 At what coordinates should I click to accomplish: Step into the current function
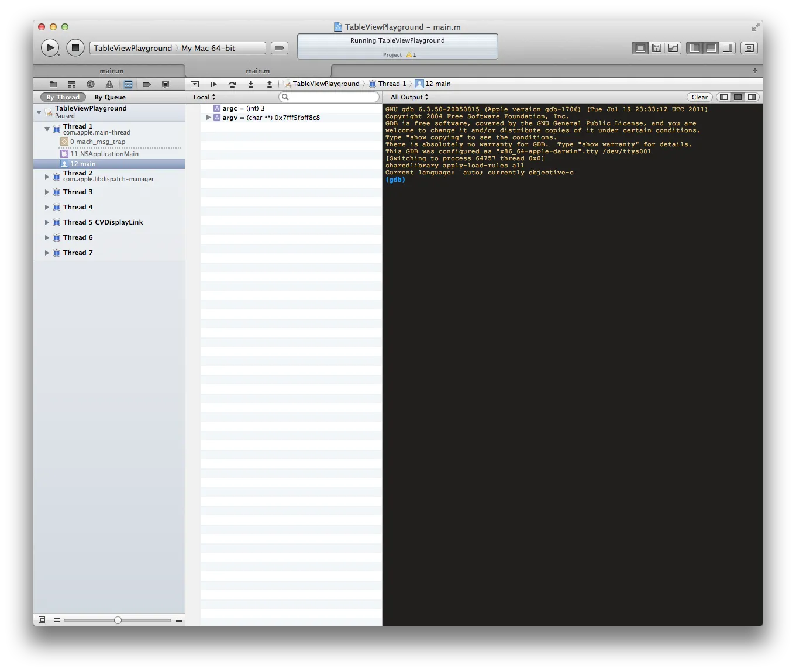point(251,84)
